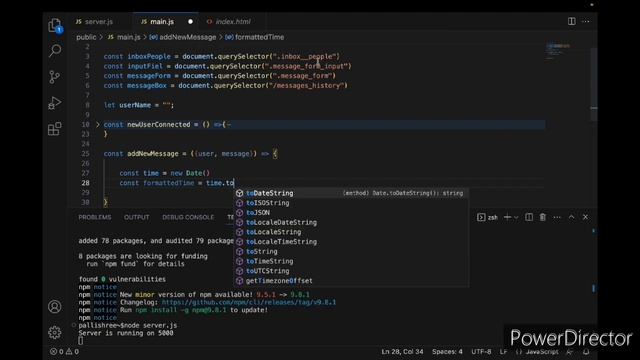640x360 pixels.
Task: Click 'found 0 vulnerabilities' terminal text
Action: point(122,279)
